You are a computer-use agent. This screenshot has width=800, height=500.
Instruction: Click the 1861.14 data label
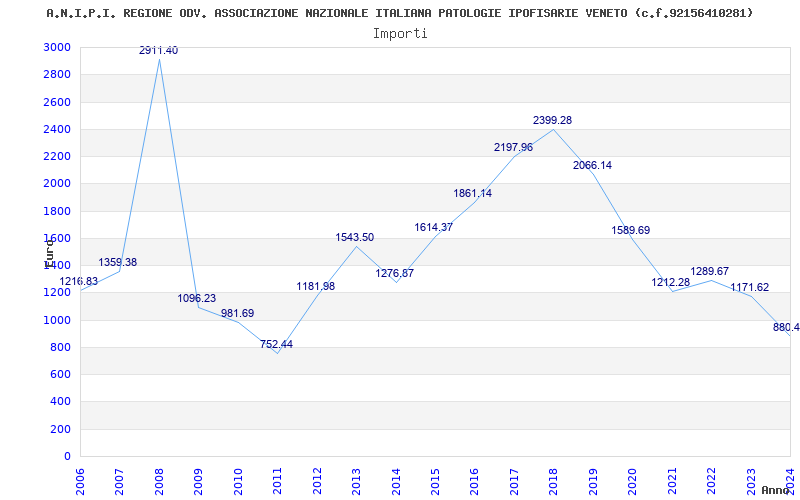point(473,193)
